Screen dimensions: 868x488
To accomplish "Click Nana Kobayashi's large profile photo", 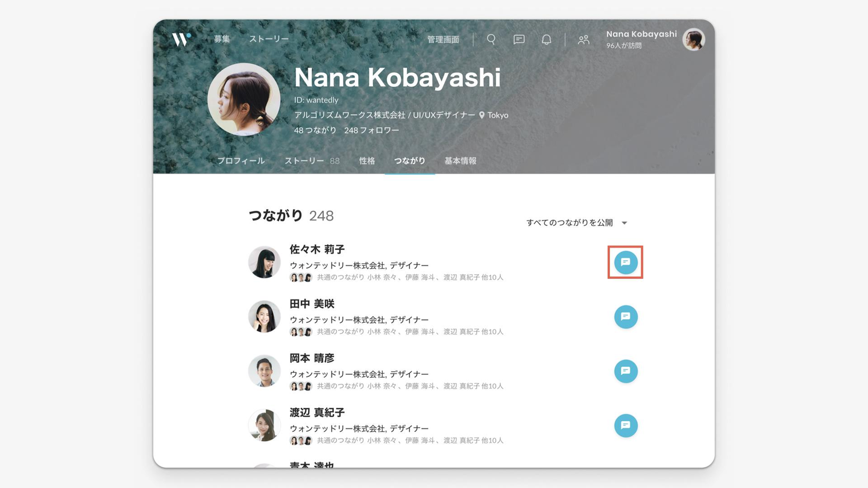I will point(244,99).
